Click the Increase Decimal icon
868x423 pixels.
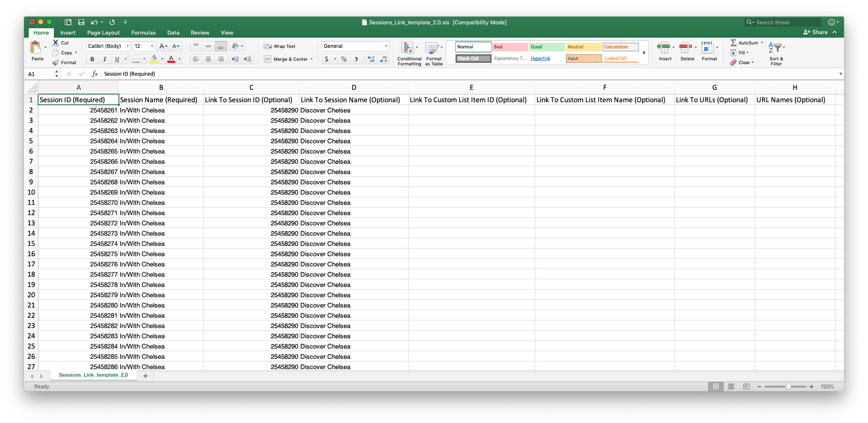[370, 59]
